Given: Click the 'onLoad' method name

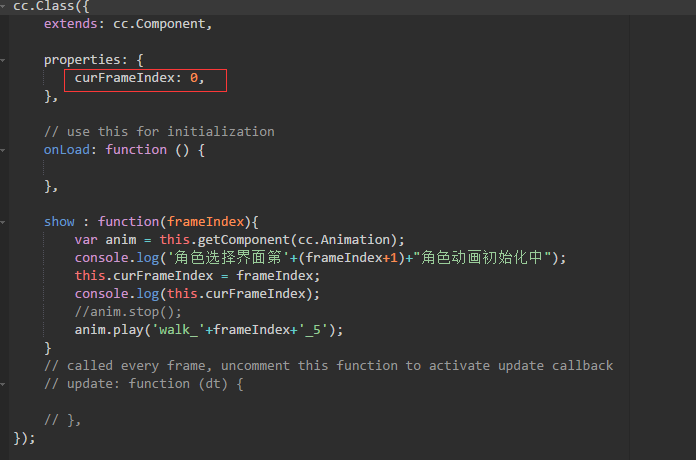Looking at the screenshot, I should pyautogui.click(x=67, y=150).
